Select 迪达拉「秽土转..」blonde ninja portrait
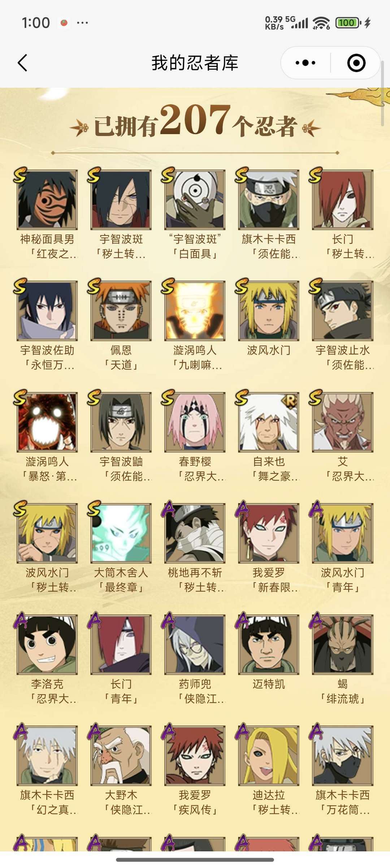 (269, 756)
